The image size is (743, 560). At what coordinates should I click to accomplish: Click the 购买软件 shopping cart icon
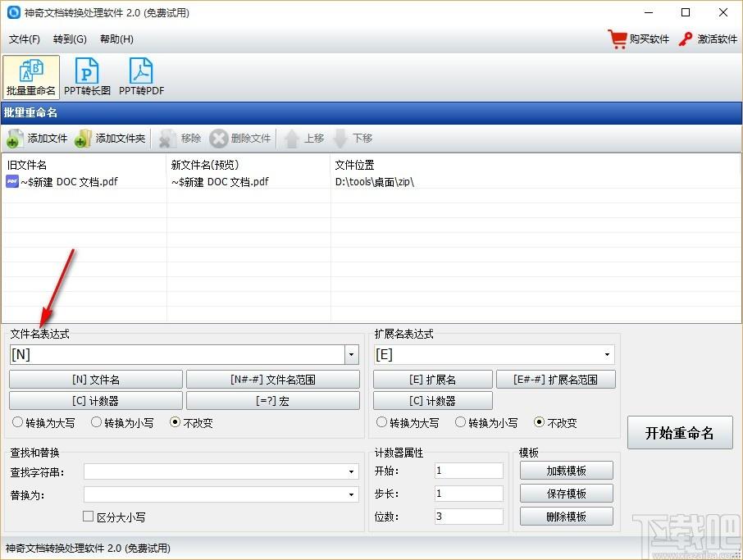(617, 39)
